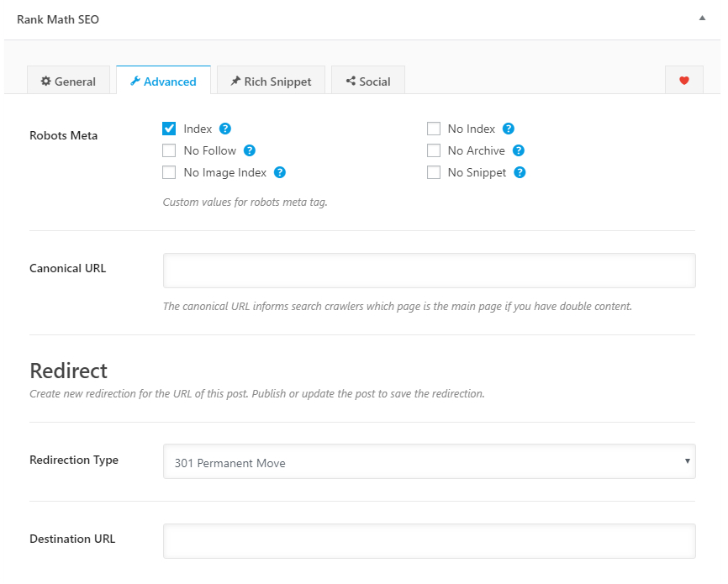Click the Canonical URL input field

click(429, 271)
